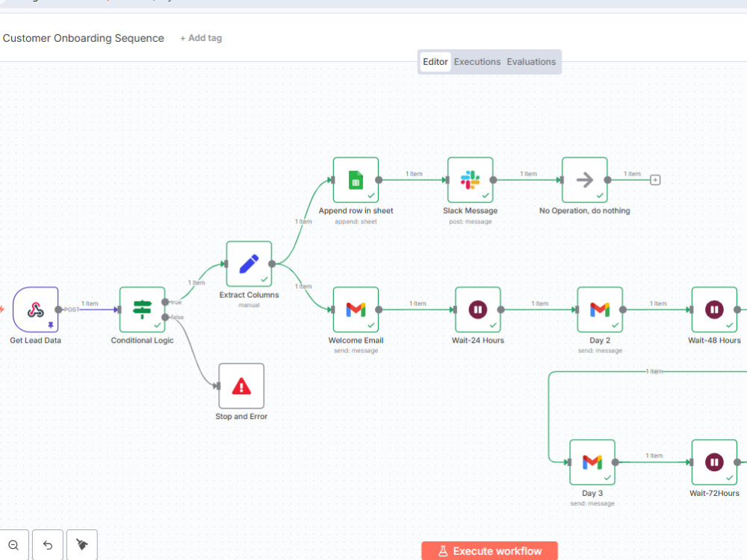Viewport: 747px width, 560px height.
Task: Click the Execute workflow button
Action: click(x=489, y=551)
